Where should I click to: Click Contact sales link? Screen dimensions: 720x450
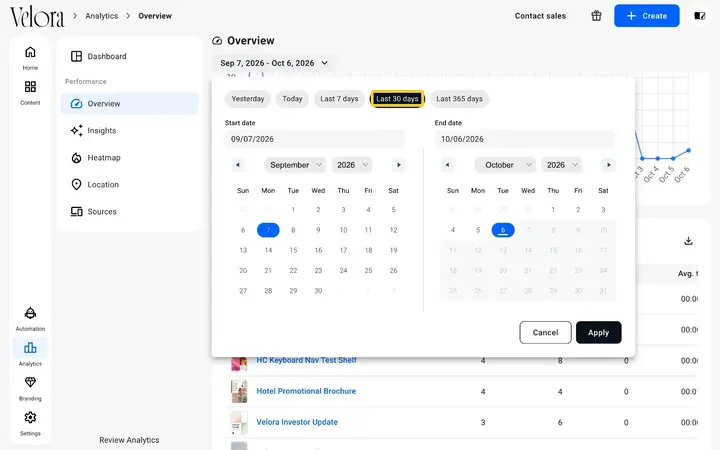pyautogui.click(x=540, y=16)
